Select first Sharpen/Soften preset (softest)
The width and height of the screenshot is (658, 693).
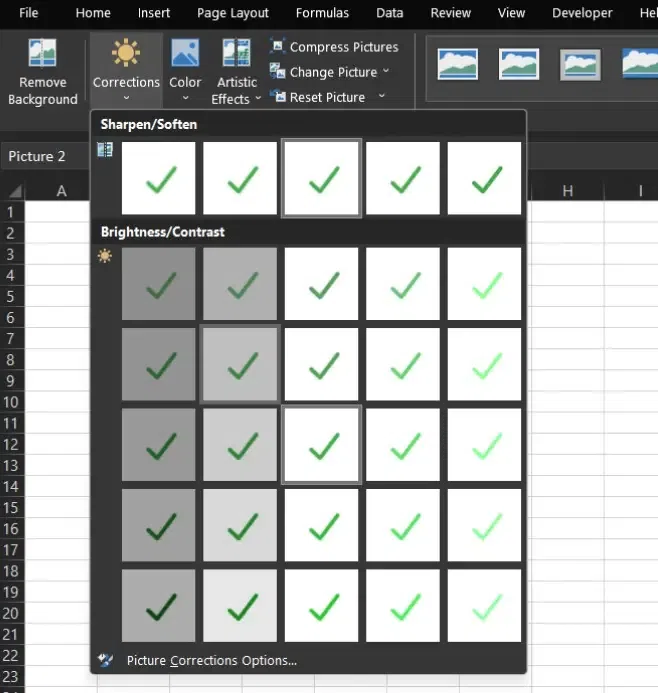tap(159, 178)
